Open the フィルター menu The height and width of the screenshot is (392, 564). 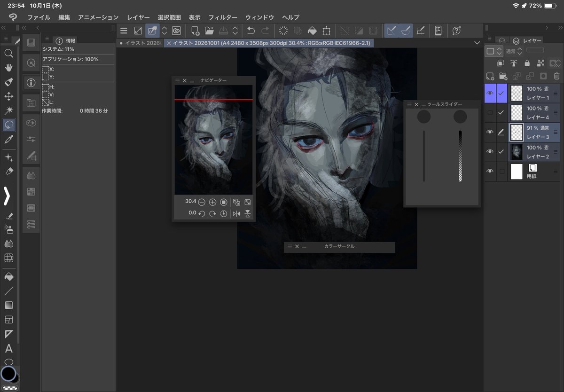223,17
